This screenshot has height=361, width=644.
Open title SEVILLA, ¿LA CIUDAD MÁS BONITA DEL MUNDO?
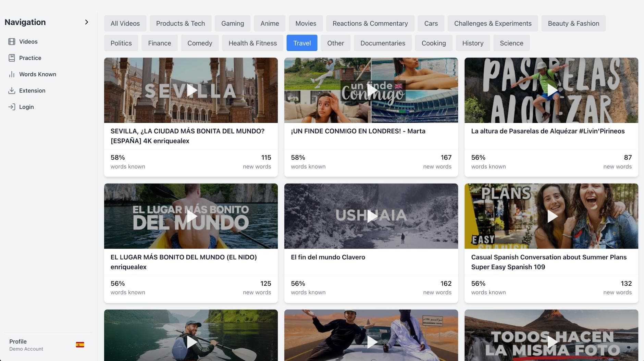pyautogui.click(x=187, y=136)
